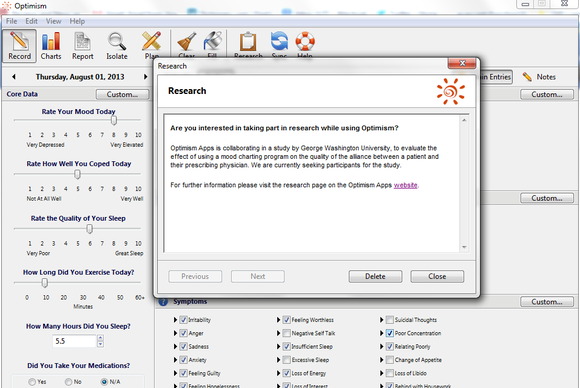Click Close button in Research dialog
Image resolution: width=580 pixels, height=388 pixels.
[x=437, y=276]
